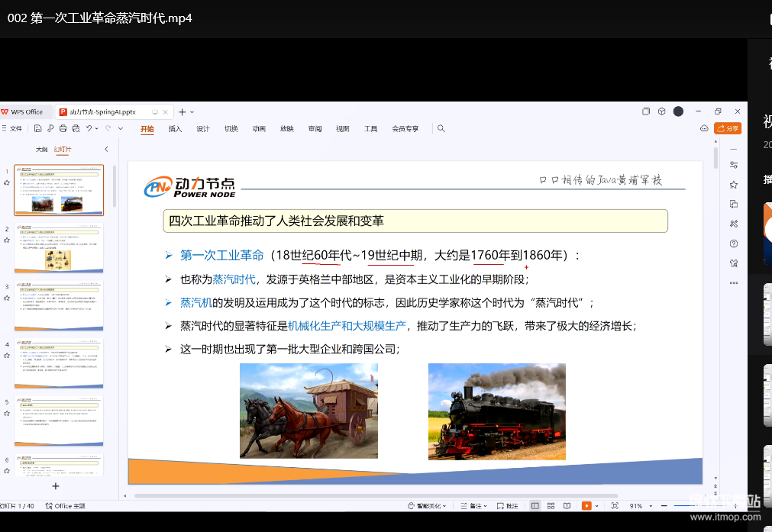The width and height of the screenshot is (772, 532).
Task: Collapse the slide thumbnail panel with the chevron
Action: pyautogui.click(x=106, y=150)
